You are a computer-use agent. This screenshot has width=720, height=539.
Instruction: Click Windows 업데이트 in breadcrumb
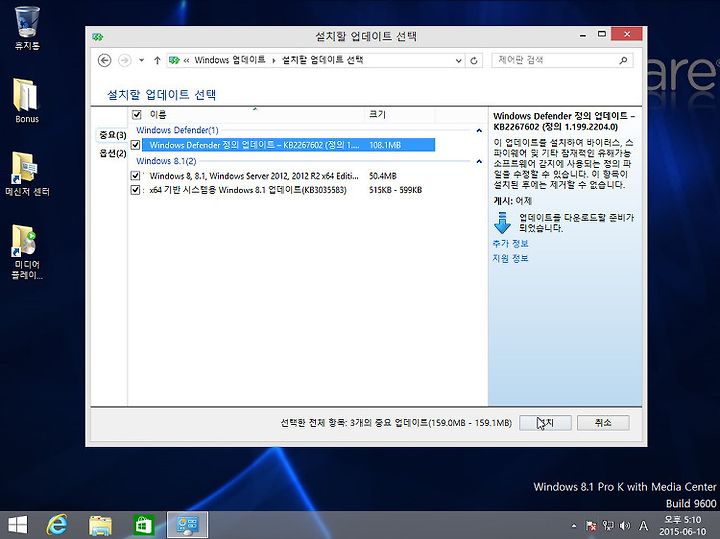230,60
